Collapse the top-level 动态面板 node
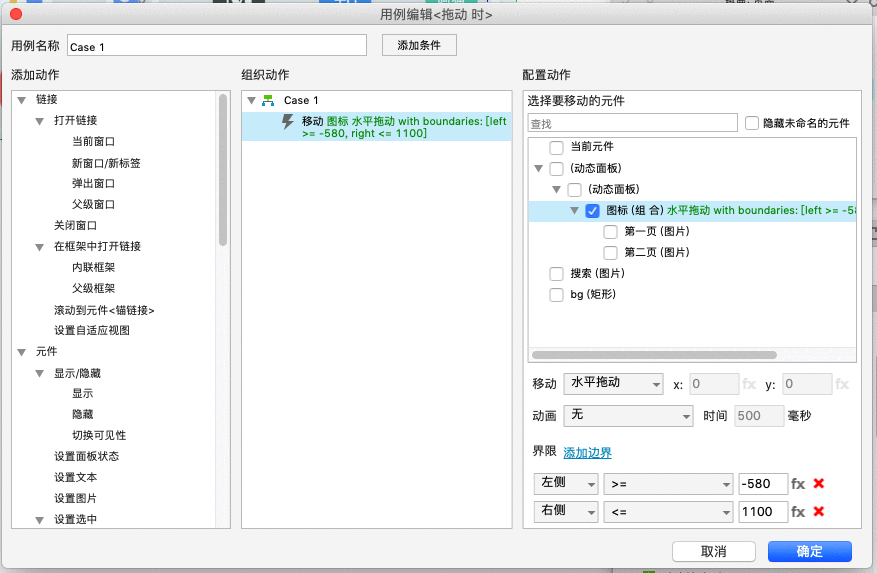 539,168
